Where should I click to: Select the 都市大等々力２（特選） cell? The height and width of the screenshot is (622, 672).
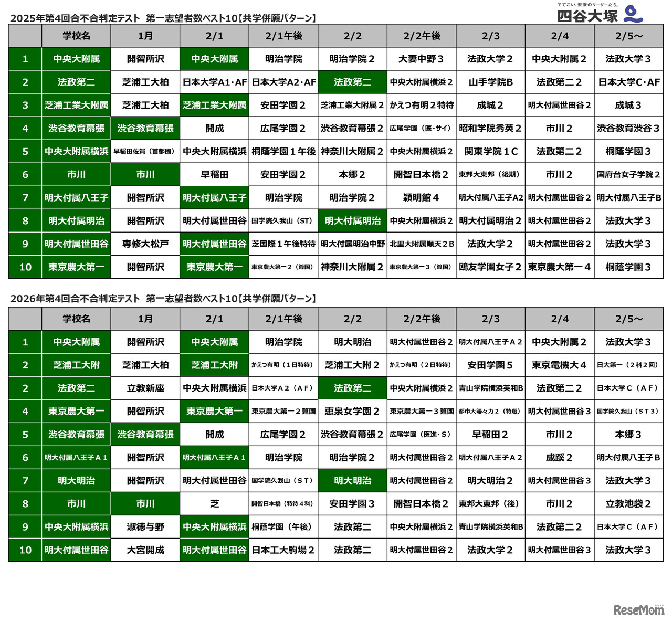[x=491, y=411]
